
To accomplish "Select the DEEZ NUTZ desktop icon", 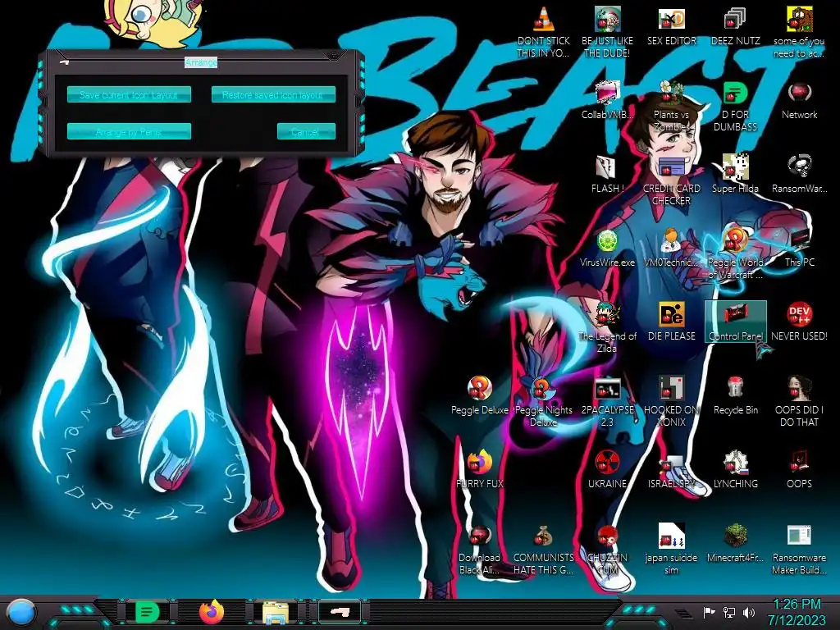I will pyautogui.click(x=735, y=27).
